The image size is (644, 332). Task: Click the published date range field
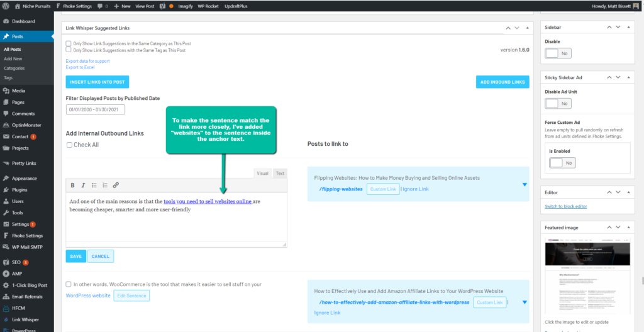pos(96,109)
